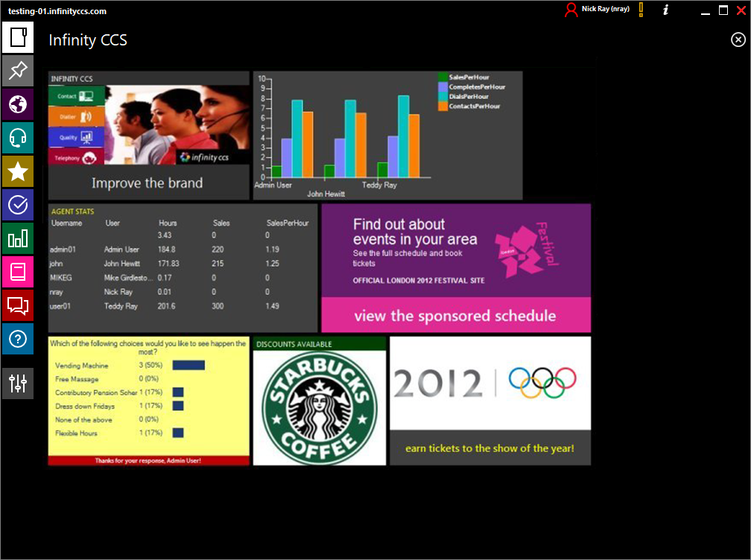751x560 pixels.
Task: Click the 2012 Olympic rings image
Action: pyautogui.click(x=490, y=383)
